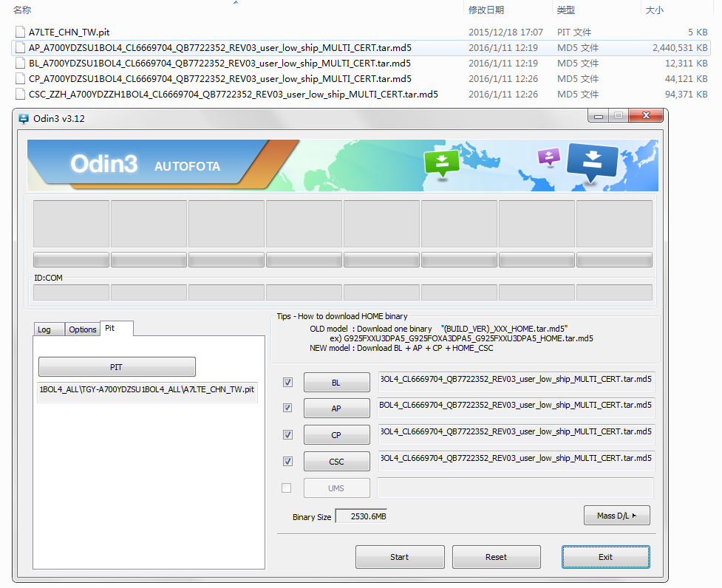The height and width of the screenshot is (588, 722).
Task: Click BL file size 12,311 KB
Action: [x=686, y=64]
